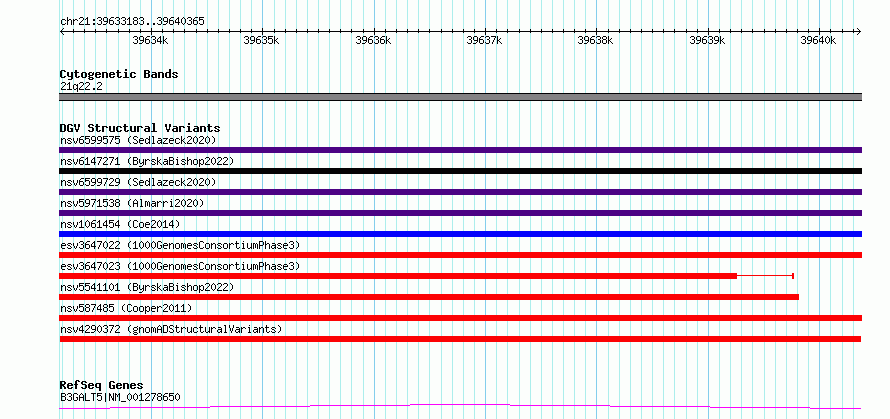
Task: Click the 39635k ruler tick label
Action: point(262,40)
